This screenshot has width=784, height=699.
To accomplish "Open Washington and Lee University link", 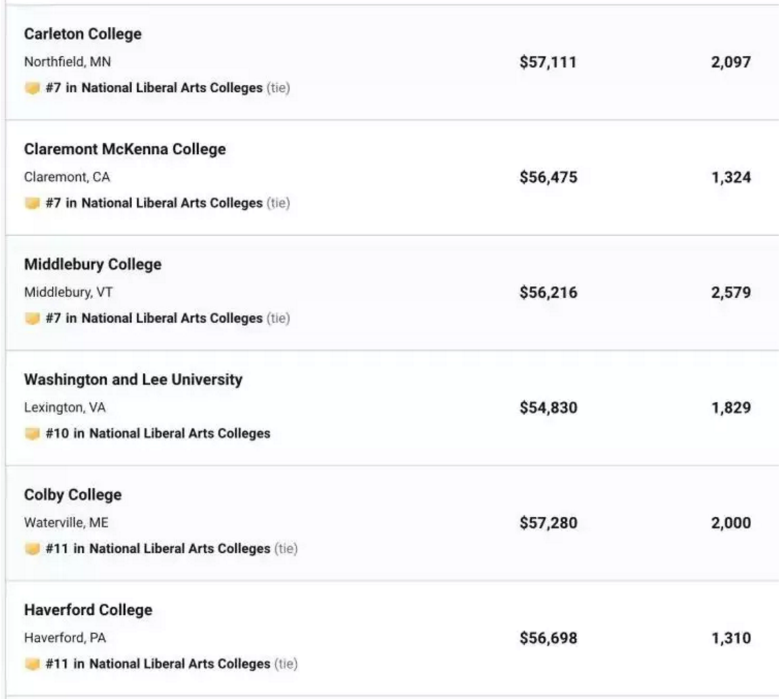I will click(133, 379).
